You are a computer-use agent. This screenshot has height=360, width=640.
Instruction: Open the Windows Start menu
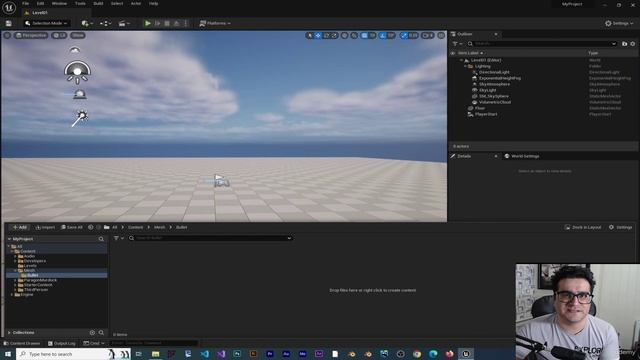[8, 354]
